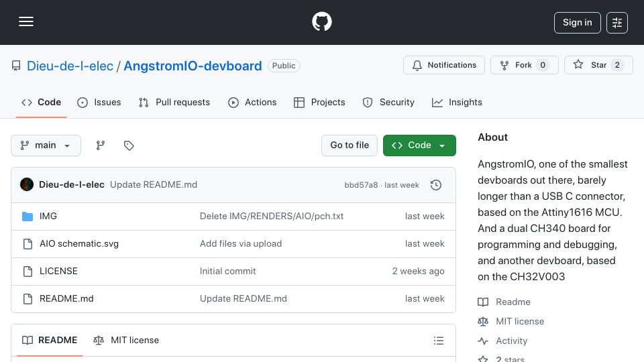Open the Add files via upload commit

[241, 244]
